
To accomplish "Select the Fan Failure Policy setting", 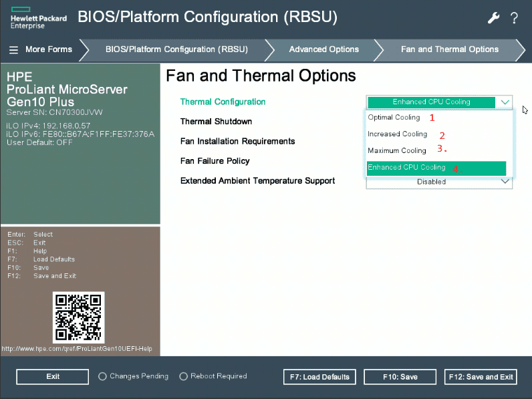I will (x=215, y=161).
